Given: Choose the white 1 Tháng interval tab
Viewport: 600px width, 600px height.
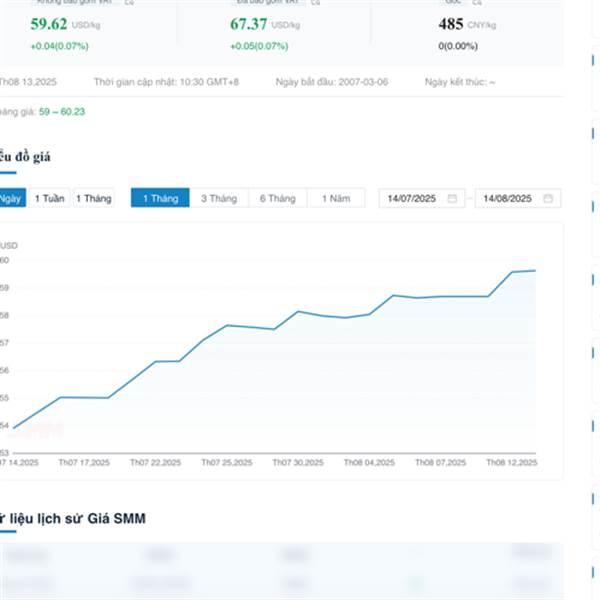Looking at the screenshot, I should (94, 198).
